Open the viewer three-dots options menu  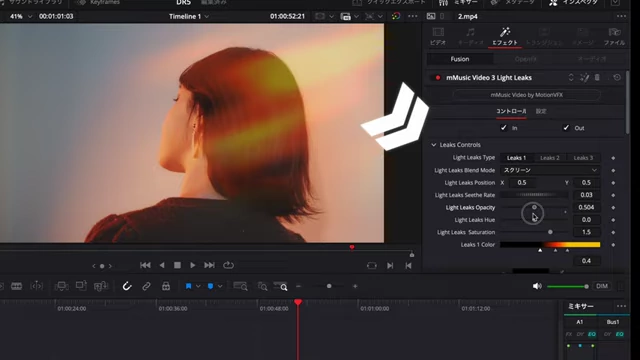pos(413,16)
